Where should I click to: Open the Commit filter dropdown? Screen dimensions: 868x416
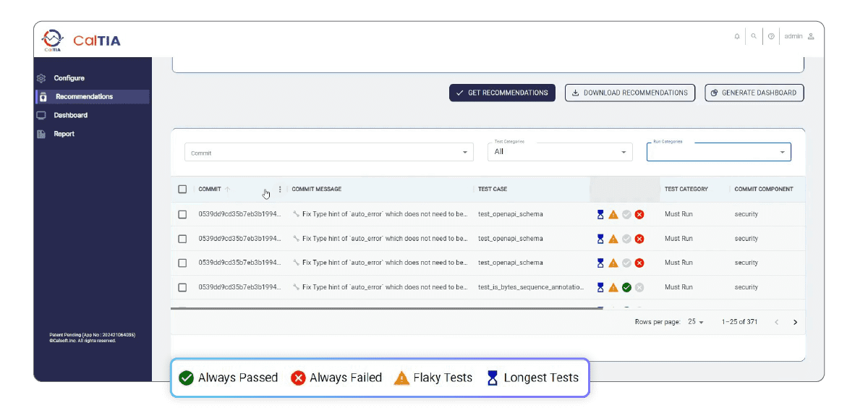click(x=329, y=152)
